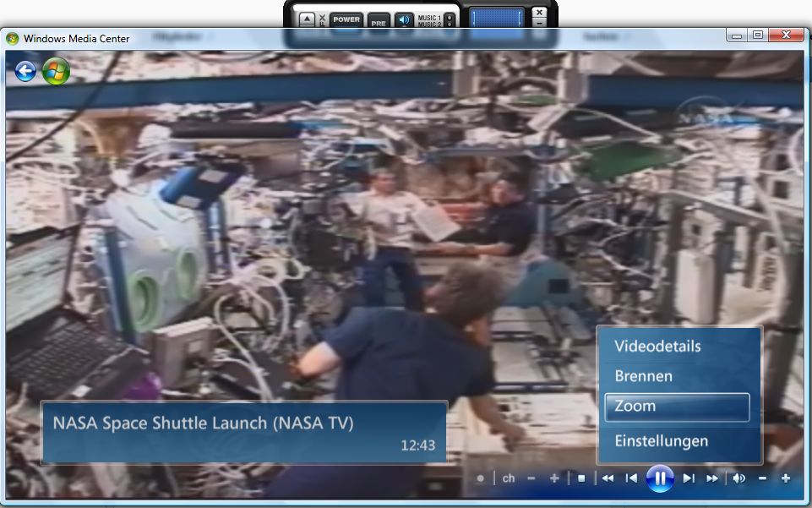Screen dimensions: 812x508
Task: Click the PRE button on gadget
Action: [x=379, y=22]
